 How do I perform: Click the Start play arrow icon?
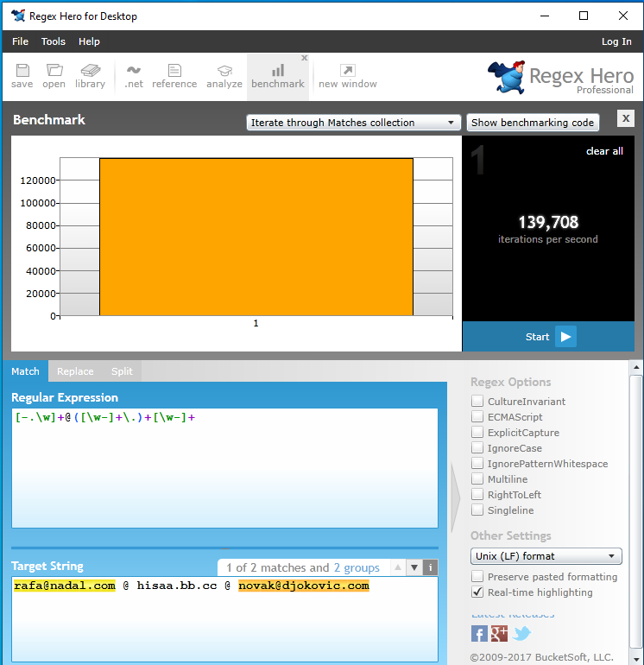pos(565,336)
